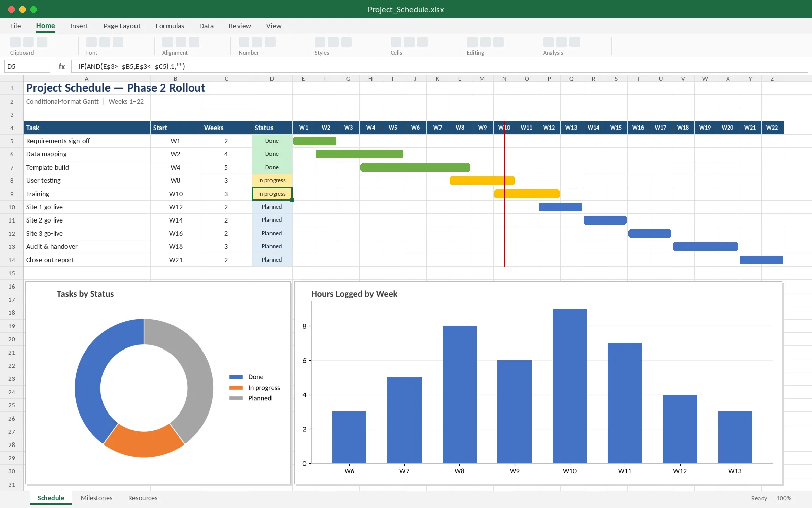Click the first icon in the Editing group

coord(472,42)
